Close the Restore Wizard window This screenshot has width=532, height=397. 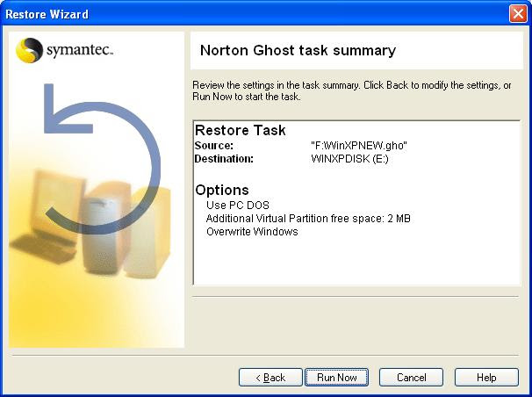click(x=518, y=14)
